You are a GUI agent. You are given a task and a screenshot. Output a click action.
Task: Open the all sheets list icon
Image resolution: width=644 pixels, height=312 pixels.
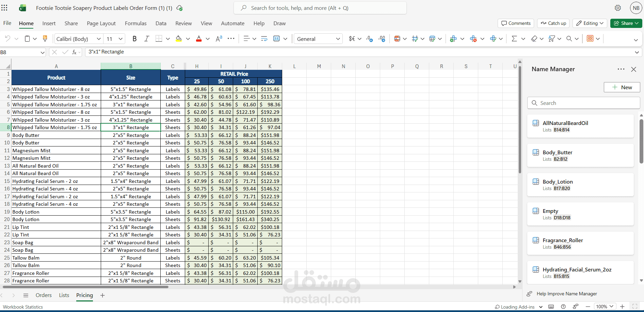coord(26,295)
